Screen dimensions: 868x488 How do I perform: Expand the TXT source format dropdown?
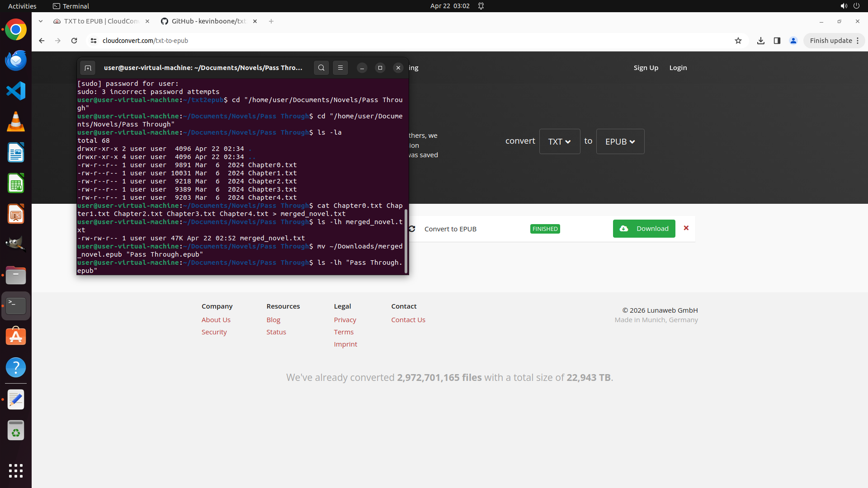(x=559, y=141)
